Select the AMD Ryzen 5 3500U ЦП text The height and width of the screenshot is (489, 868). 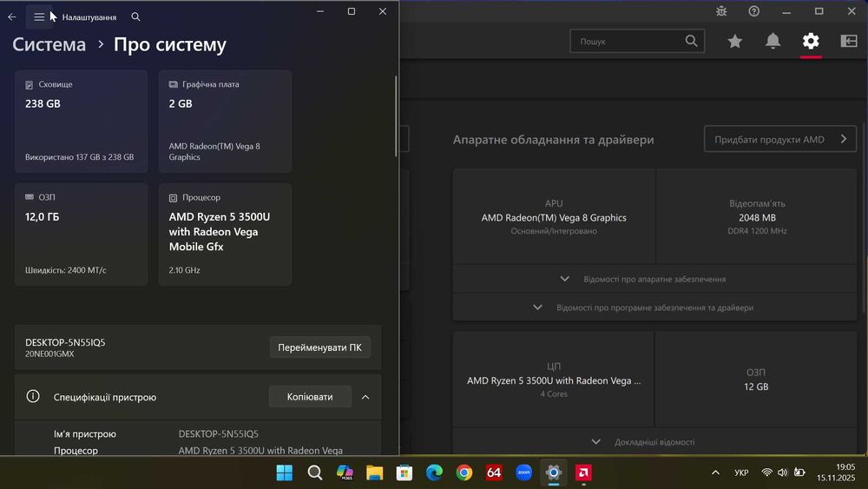(554, 380)
